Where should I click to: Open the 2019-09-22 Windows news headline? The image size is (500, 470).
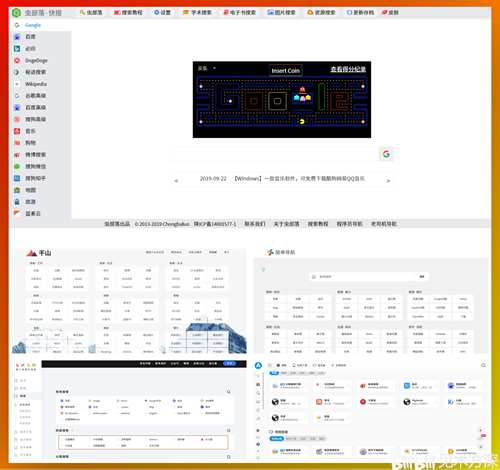point(282,179)
